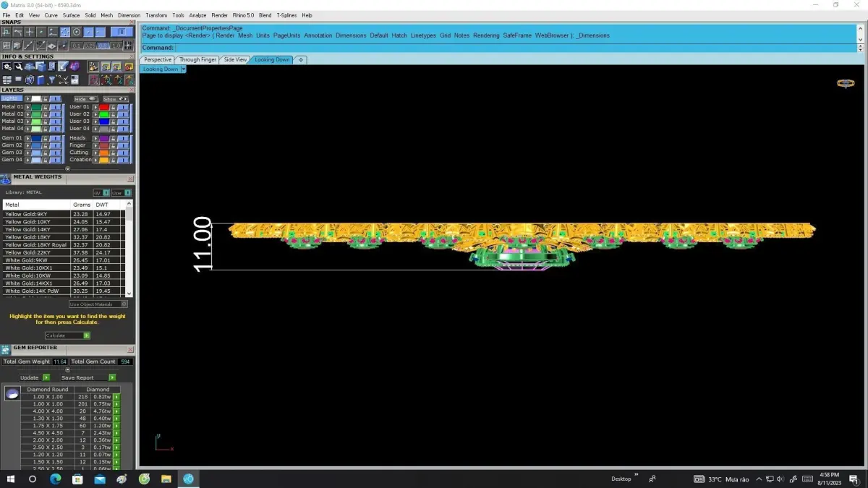Expand the 4.00 X 4.00 gem row arrow

(116, 411)
